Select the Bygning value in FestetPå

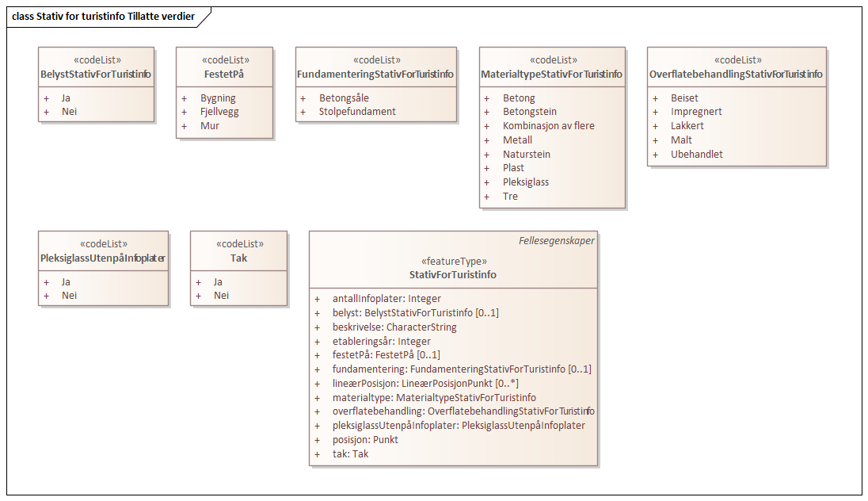click(x=218, y=98)
